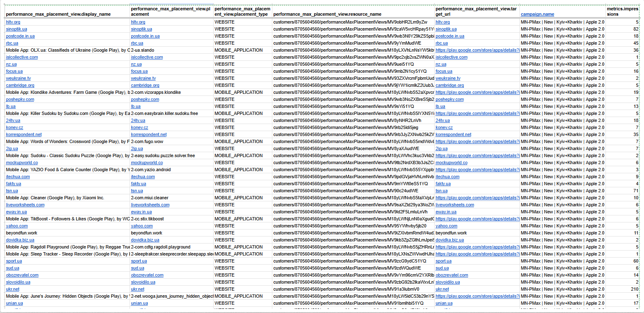Select WEBSITE type cell in the hltv.org row
The image size is (644, 313).
242,22
